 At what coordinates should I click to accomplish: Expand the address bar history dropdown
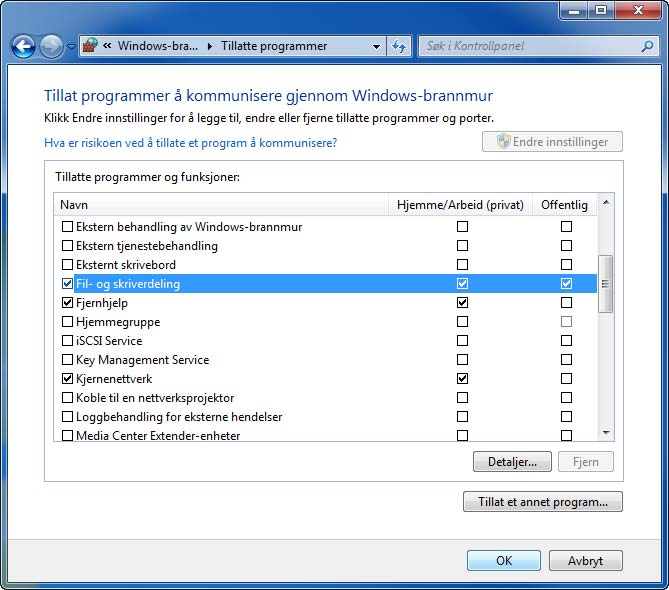coord(376,46)
